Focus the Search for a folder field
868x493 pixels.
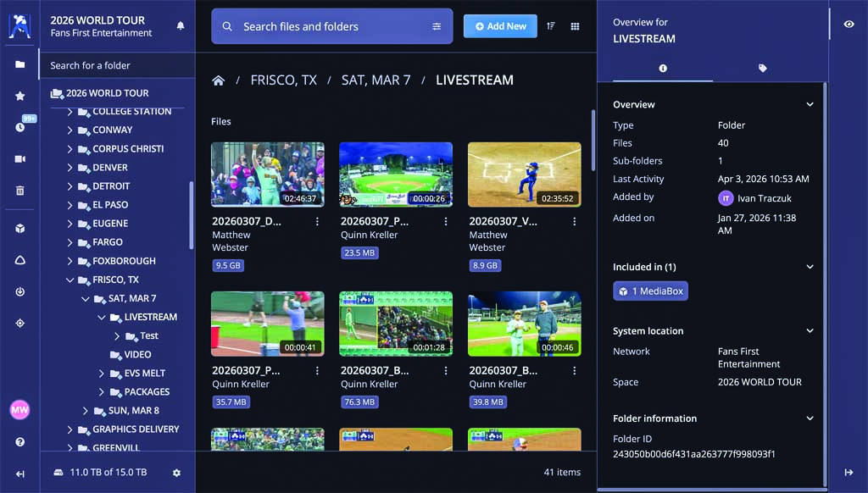click(117, 65)
